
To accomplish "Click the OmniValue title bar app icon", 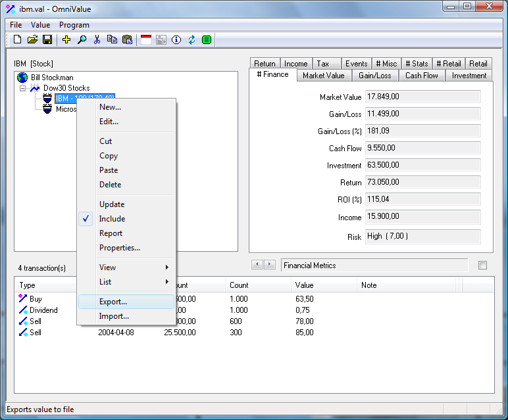I will pyautogui.click(x=11, y=9).
